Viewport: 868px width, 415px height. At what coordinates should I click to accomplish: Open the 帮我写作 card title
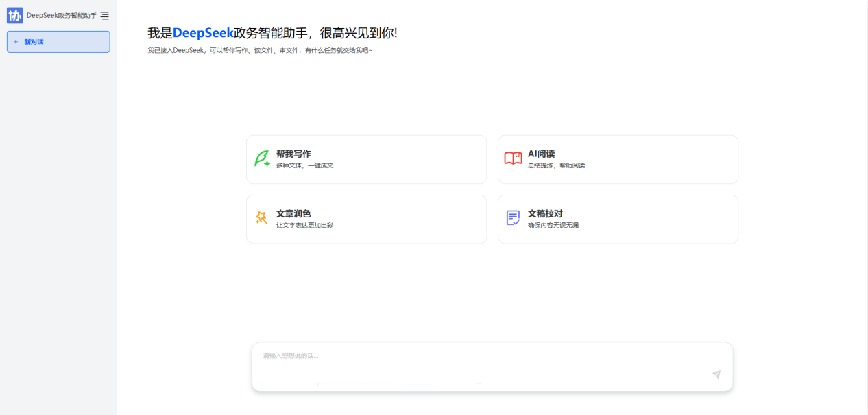(293, 154)
